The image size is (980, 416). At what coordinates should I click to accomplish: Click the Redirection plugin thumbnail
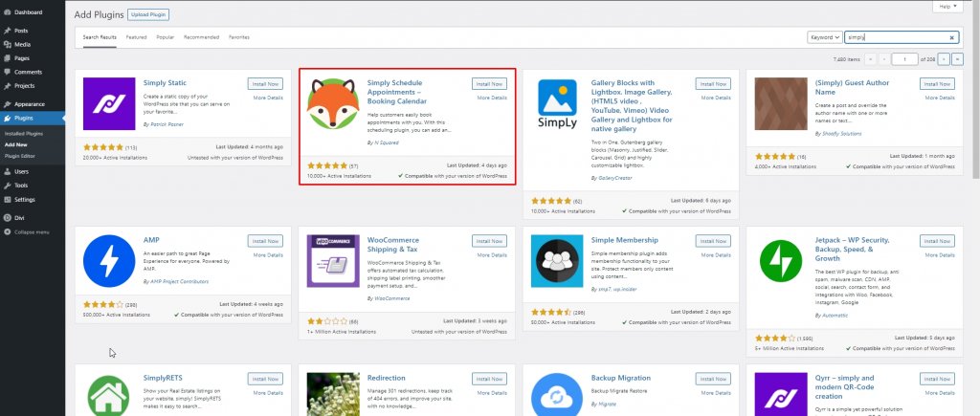333,394
